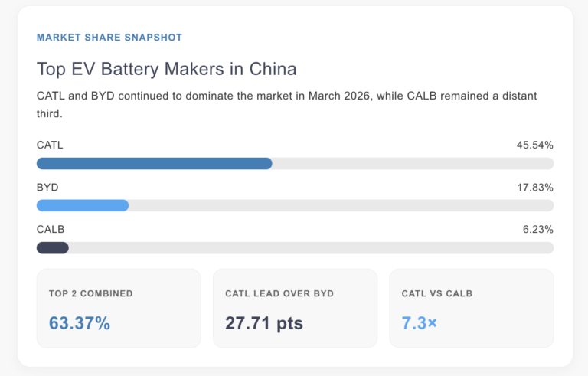Click the 63.37% combined share figure
Viewport: 588px width, 376px height.
pos(80,323)
